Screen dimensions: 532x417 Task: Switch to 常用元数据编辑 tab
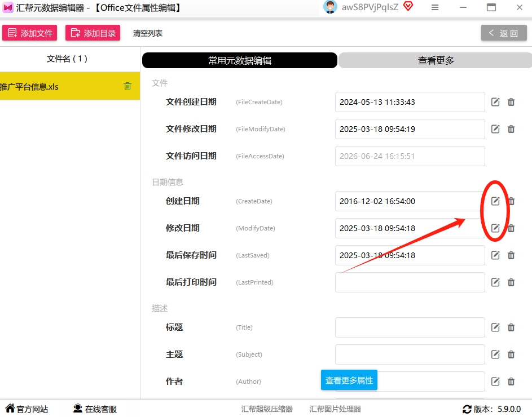coord(240,60)
